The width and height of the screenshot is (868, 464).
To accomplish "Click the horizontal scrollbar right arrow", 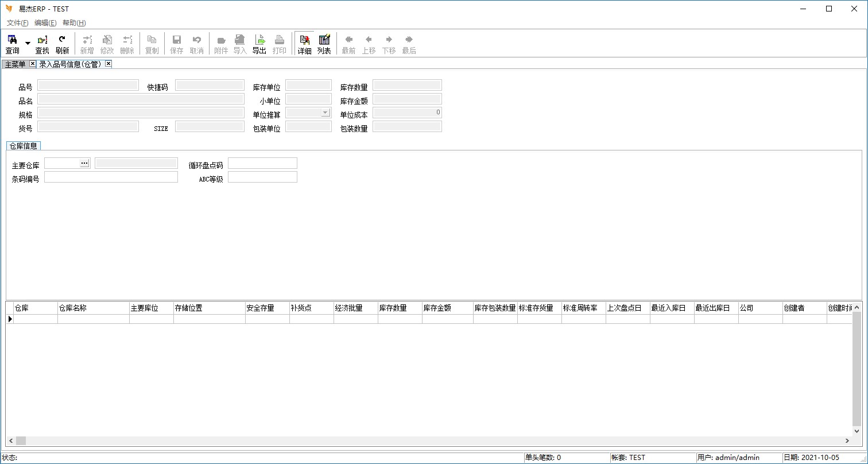I will [x=847, y=440].
